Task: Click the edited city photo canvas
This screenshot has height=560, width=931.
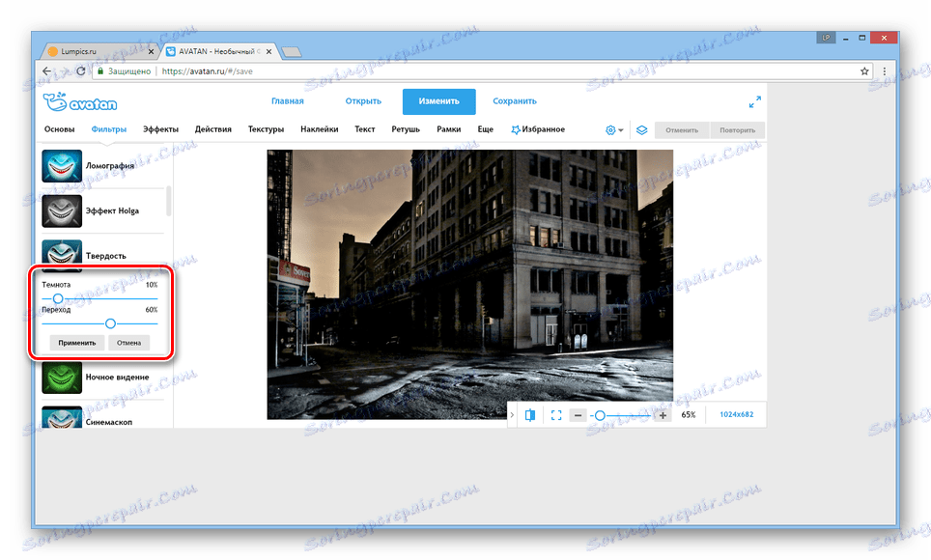Action: pos(469,284)
